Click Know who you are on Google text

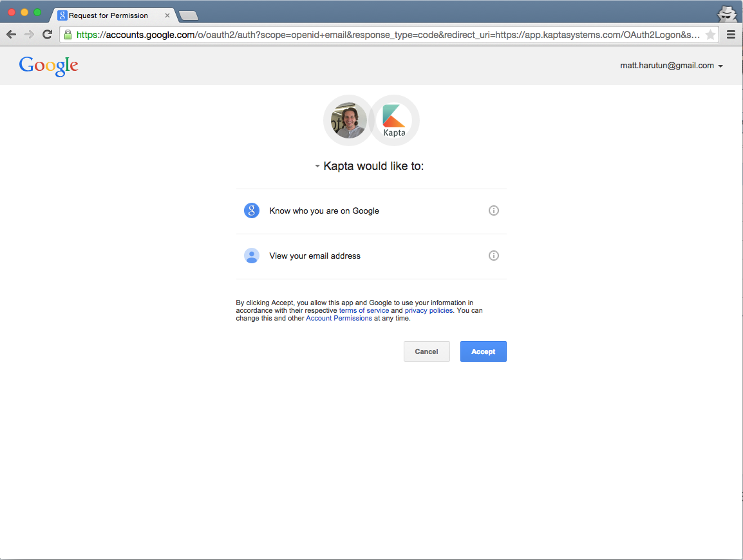pyautogui.click(x=324, y=211)
